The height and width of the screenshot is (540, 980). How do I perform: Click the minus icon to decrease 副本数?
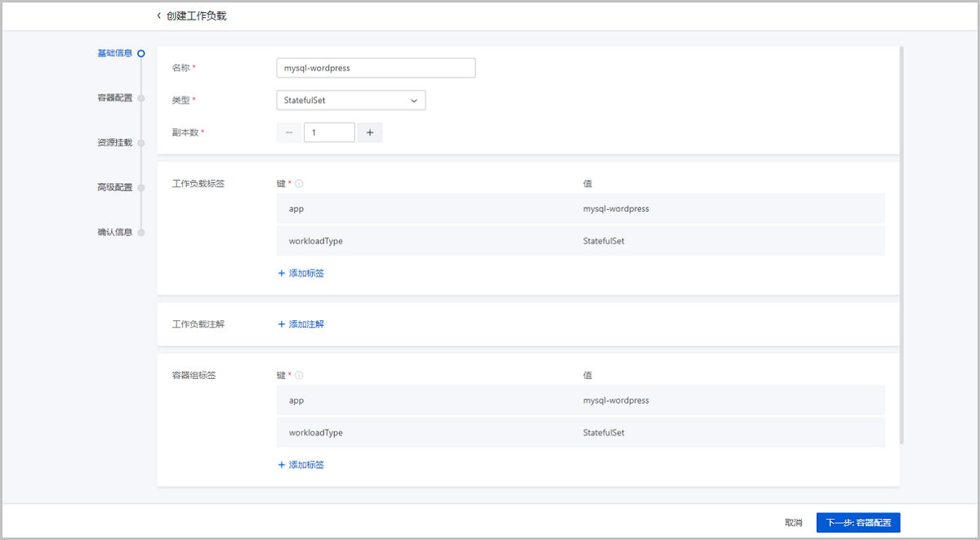288,132
